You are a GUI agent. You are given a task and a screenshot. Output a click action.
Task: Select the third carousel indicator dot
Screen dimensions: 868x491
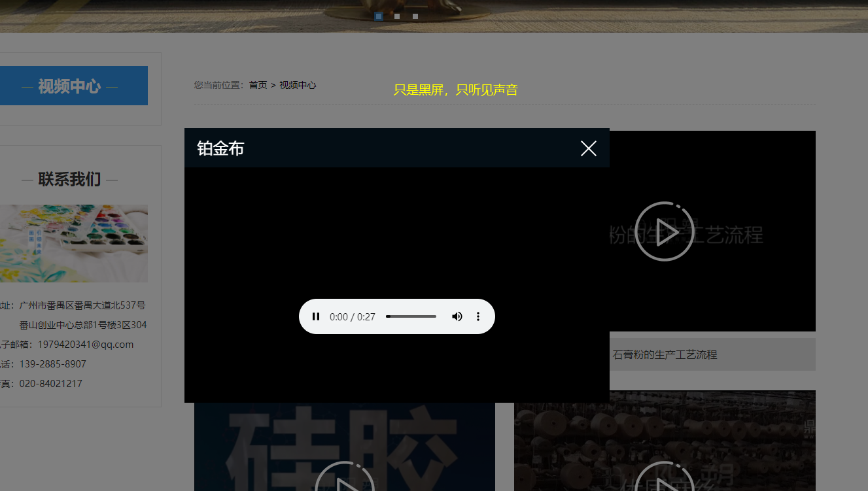tap(415, 16)
